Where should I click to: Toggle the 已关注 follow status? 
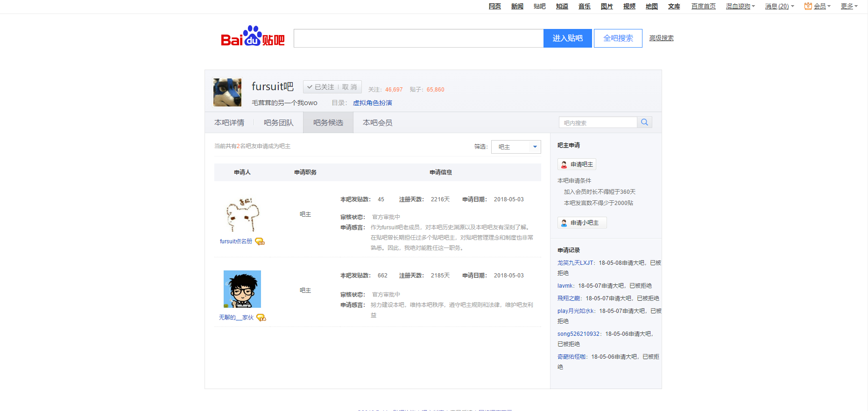click(x=321, y=87)
